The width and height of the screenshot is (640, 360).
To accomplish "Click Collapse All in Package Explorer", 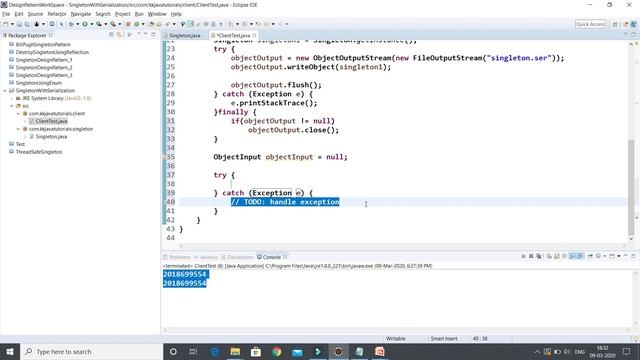I will 111,35.
